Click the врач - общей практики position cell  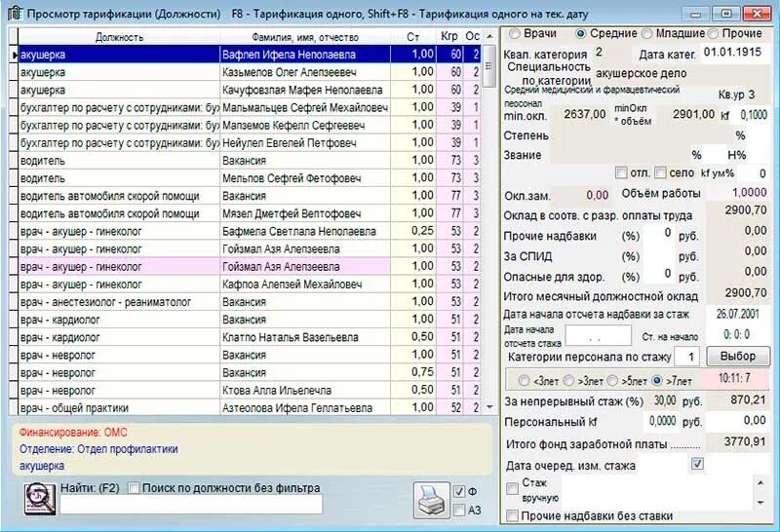point(119,407)
